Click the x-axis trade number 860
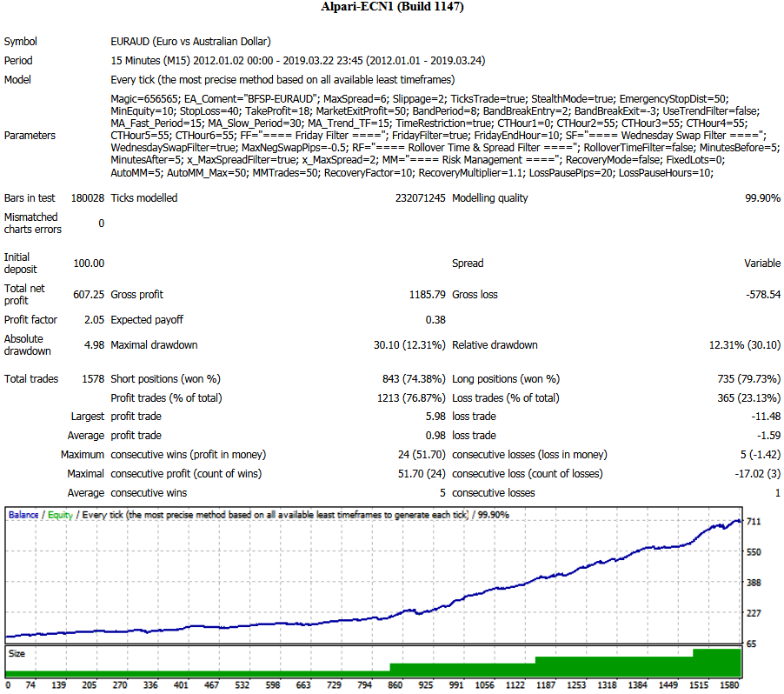784x694 pixels. pyautogui.click(x=395, y=685)
